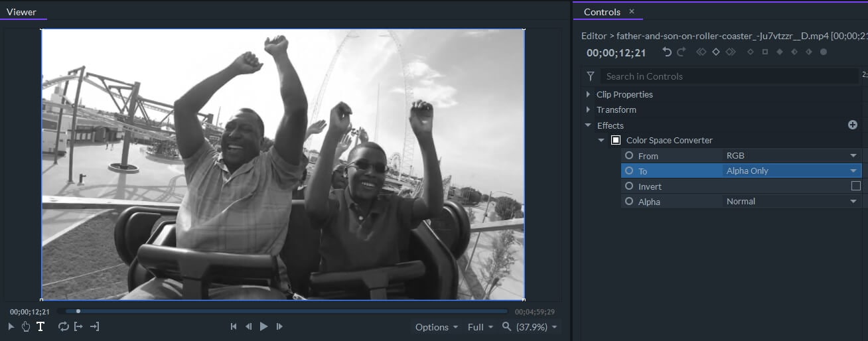The height and width of the screenshot is (341, 868).
Task: Select the arrow Select tool in Viewer
Action: (11, 326)
